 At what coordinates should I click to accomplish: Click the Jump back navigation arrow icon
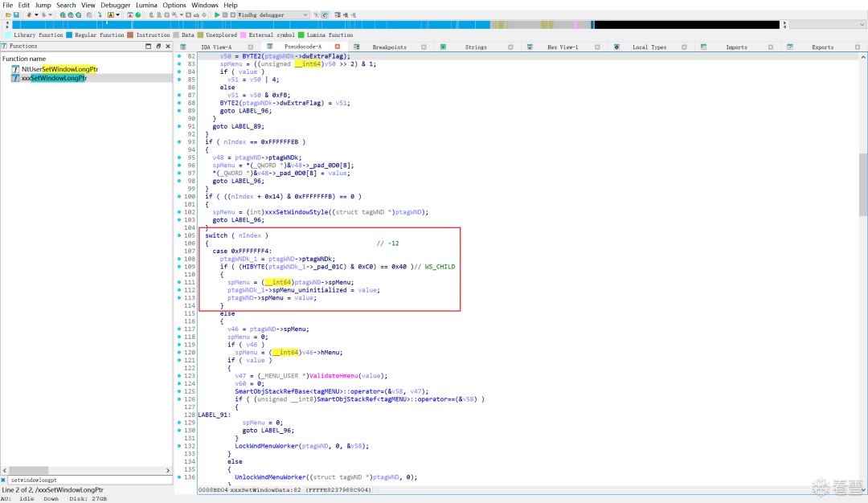[x=29, y=14]
